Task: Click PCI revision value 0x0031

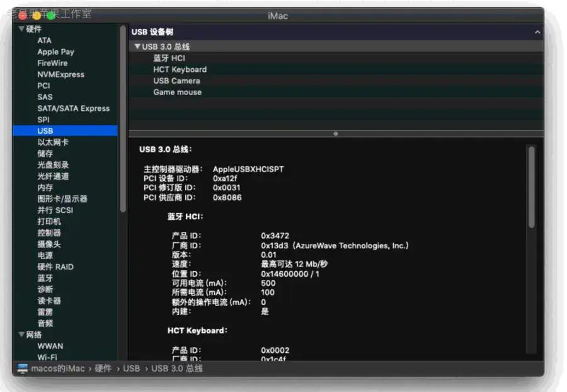Action: click(x=226, y=188)
